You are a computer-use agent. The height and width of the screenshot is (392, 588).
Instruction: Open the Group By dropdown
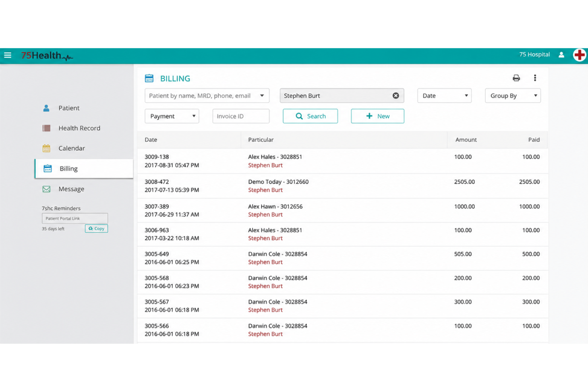(513, 96)
